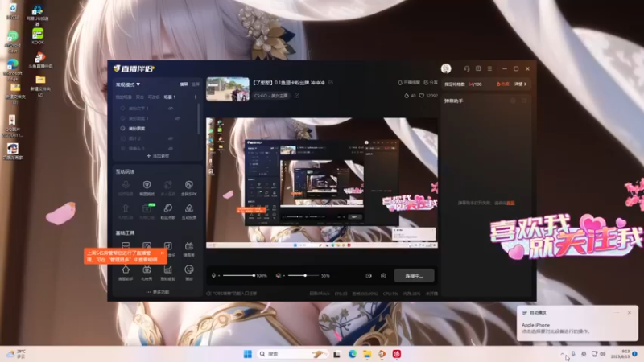Expand 更多功能 more functions
644x362 pixels.
point(158,292)
